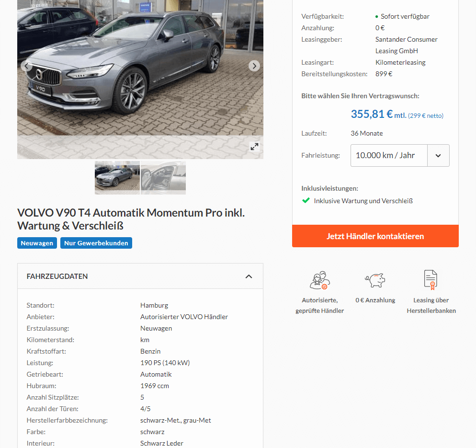Screen dimensions: 476x448
Task: Click the green availability dot
Action: 377,17
